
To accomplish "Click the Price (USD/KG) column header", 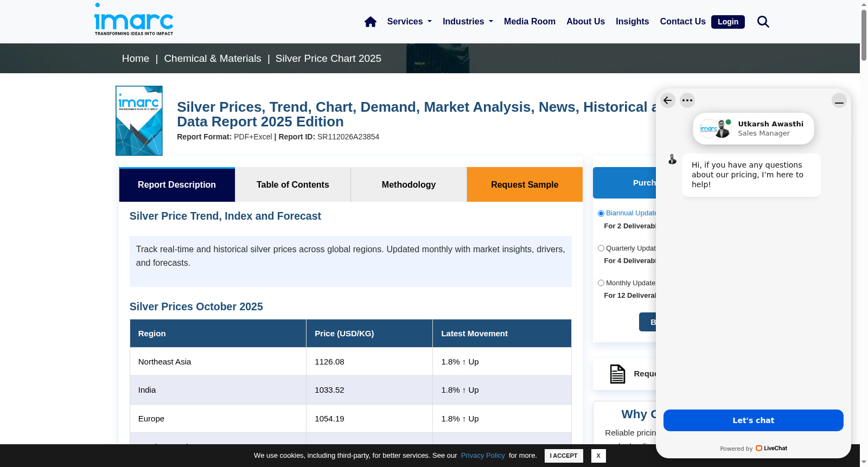I will [369, 334].
